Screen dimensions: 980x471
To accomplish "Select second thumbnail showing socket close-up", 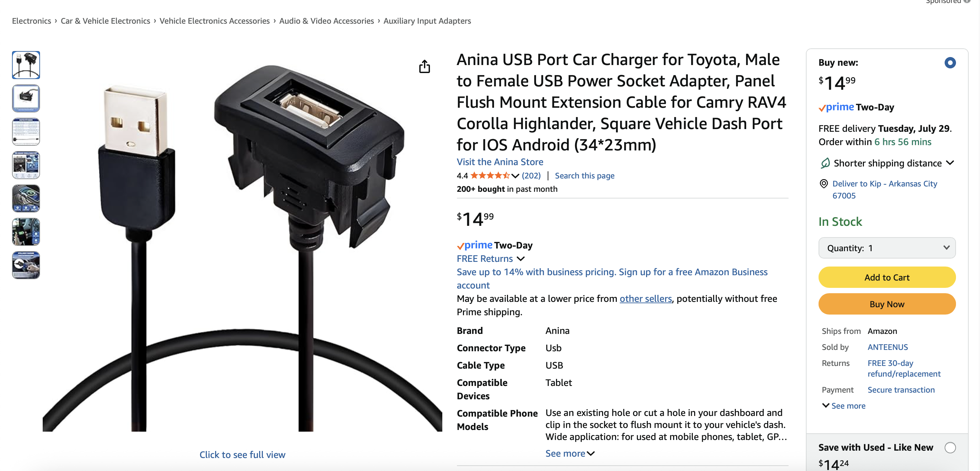I will (x=26, y=98).
